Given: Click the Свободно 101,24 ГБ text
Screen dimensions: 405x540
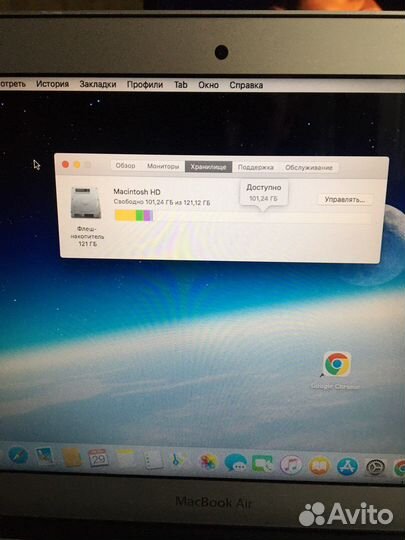Looking at the screenshot, I should (x=162, y=202).
